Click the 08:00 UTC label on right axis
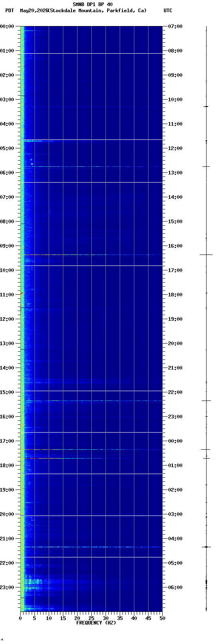The height and width of the screenshot is (644, 224). tap(175, 51)
